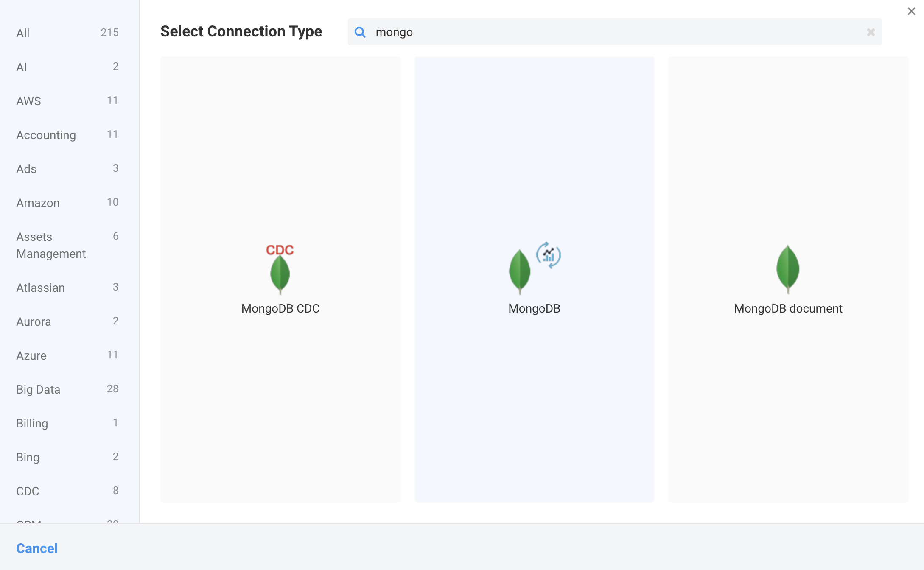Expand the Assets Management category
This screenshot has width=924, height=570.
click(x=51, y=245)
